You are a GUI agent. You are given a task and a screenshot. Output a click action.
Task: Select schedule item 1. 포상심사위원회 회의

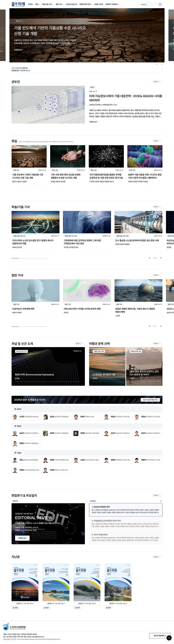126,510
